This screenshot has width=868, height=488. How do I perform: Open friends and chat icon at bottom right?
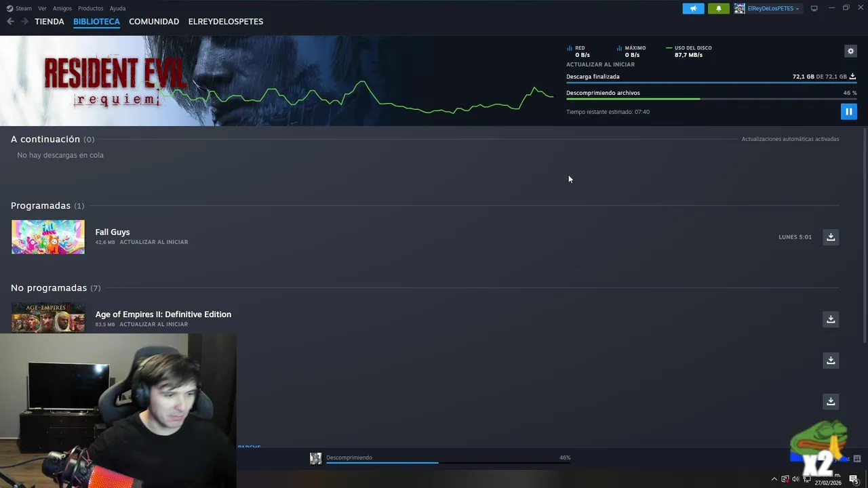(856, 459)
